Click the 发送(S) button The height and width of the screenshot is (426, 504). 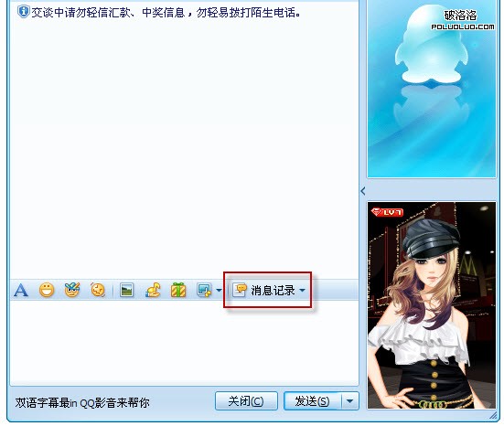[312, 401]
